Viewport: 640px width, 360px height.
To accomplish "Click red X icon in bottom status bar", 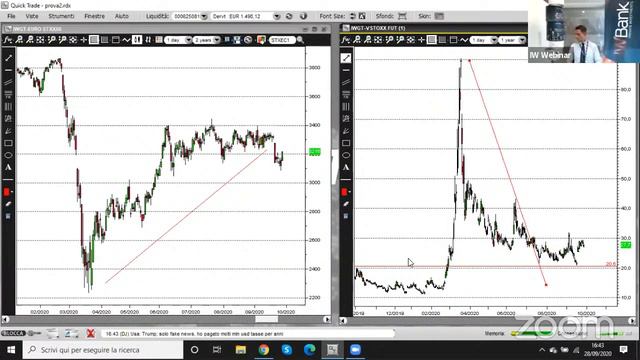I will tap(91, 333).
